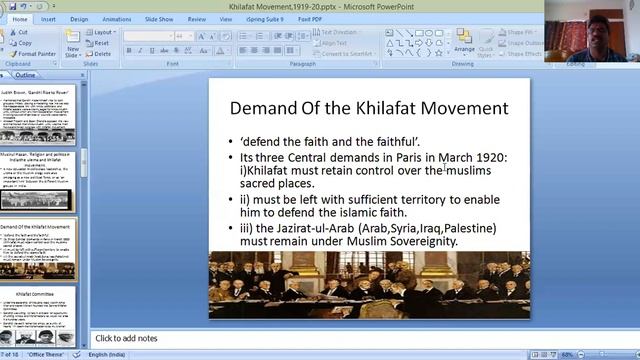Image resolution: width=640 pixels, height=360 pixels.
Task: Select the Isosceles Triangle shape
Action: (x=389, y=43)
